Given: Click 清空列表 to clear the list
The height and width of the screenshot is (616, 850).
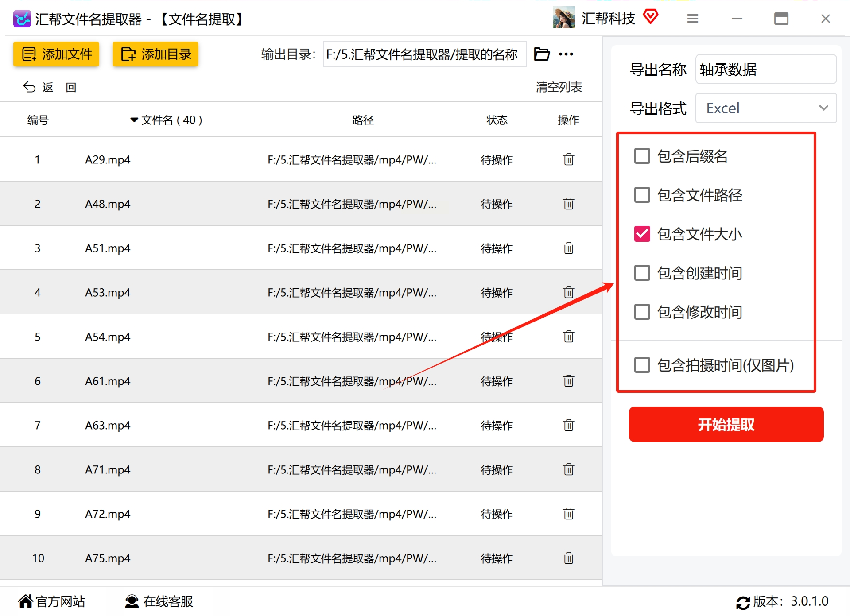Looking at the screenshot, I should [559, 87].
